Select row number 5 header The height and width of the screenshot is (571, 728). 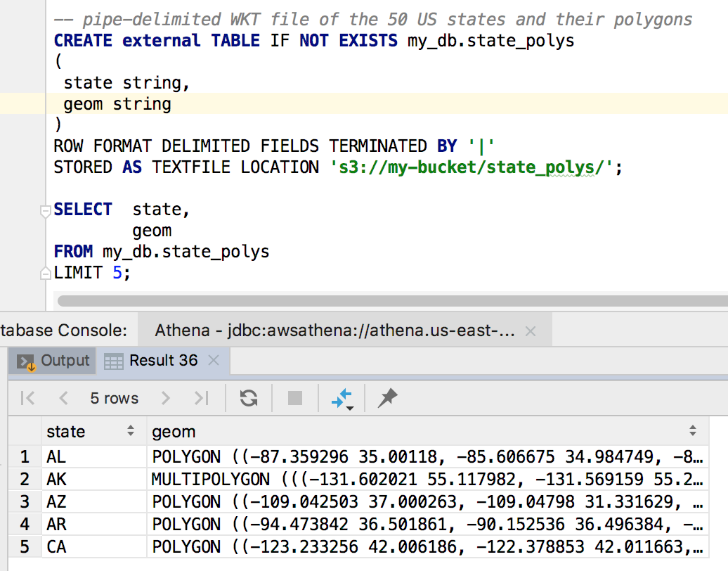(x=25, y=546)
